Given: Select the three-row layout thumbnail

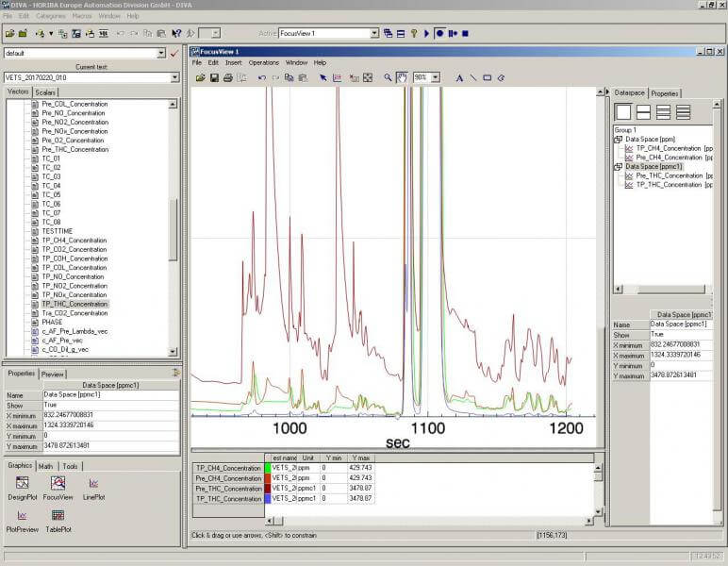Looking at the screenshot, I should 663,112.
